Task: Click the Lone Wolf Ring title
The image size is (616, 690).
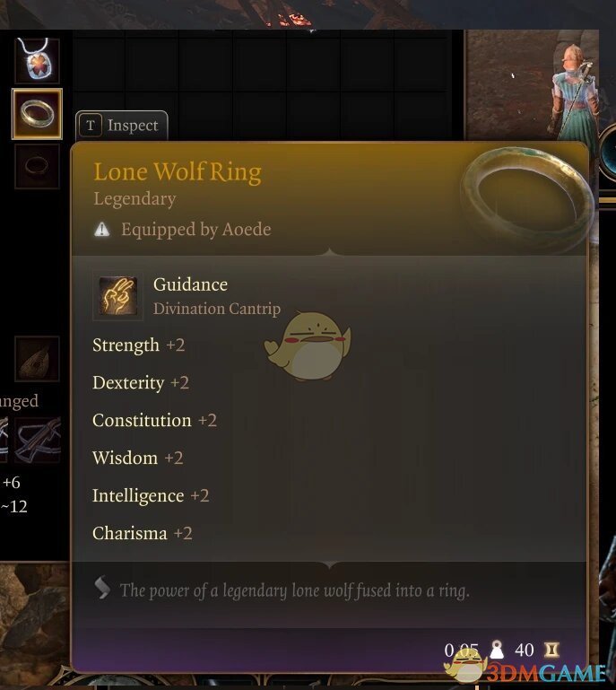Action: (178, 171)
